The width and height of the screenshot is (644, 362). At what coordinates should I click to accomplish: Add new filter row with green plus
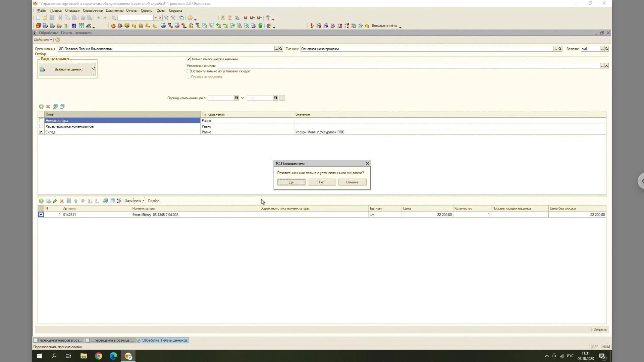pyautogui.click(x=41, y=107)
